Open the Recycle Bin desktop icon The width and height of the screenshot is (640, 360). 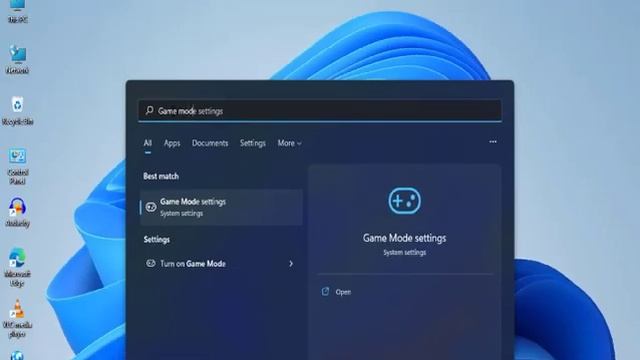(17, 110)
